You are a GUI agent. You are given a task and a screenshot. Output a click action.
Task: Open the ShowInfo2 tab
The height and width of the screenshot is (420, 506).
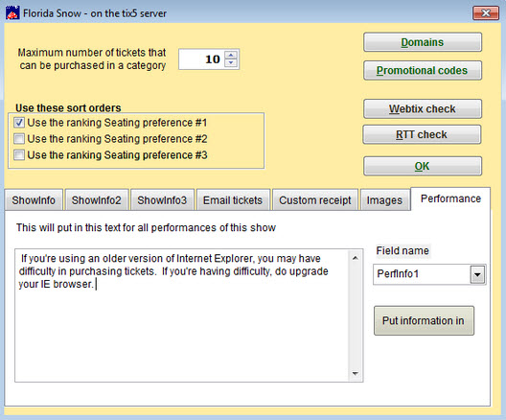click(x=97, y=200)
